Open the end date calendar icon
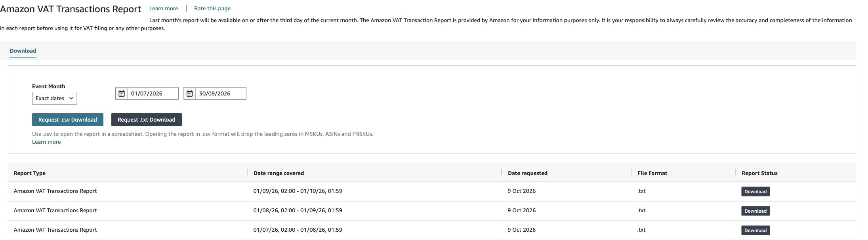Viewport: 868px width, 240px height. point(189,93)
